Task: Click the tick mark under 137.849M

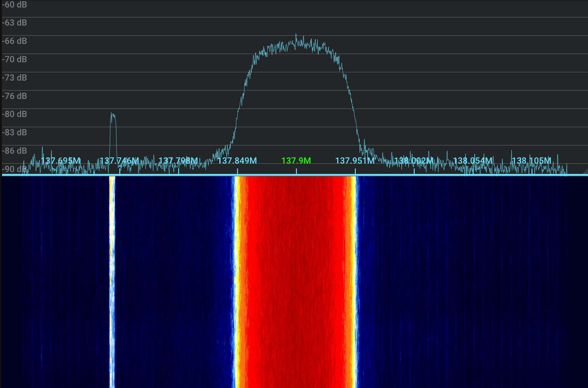Action: coord(237,170)
